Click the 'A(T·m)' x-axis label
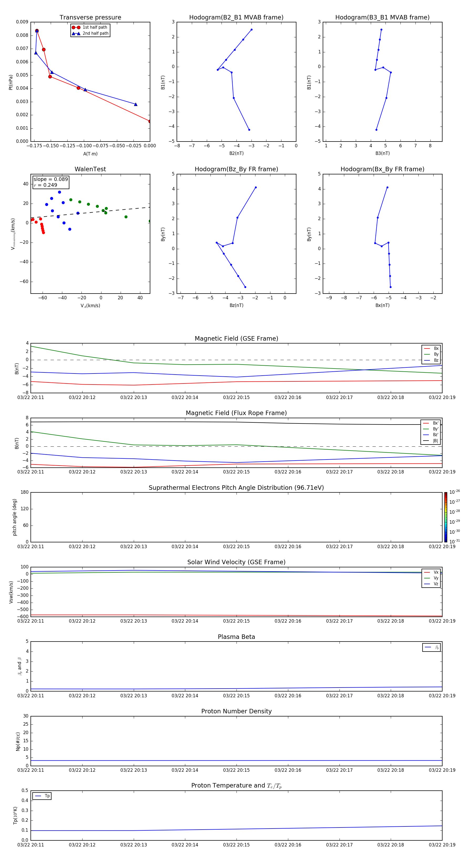Screen dimensions: 473x868 [90, 154]
